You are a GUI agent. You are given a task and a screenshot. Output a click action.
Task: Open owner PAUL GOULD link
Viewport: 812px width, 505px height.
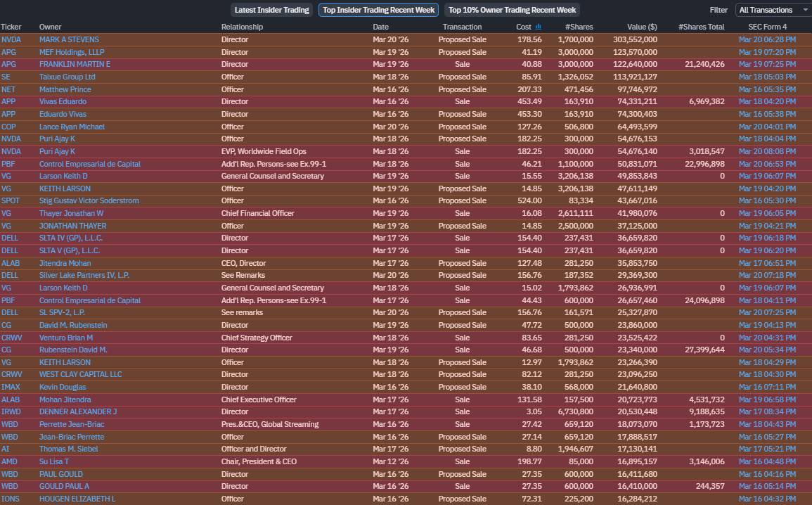[x=61, y=474]
